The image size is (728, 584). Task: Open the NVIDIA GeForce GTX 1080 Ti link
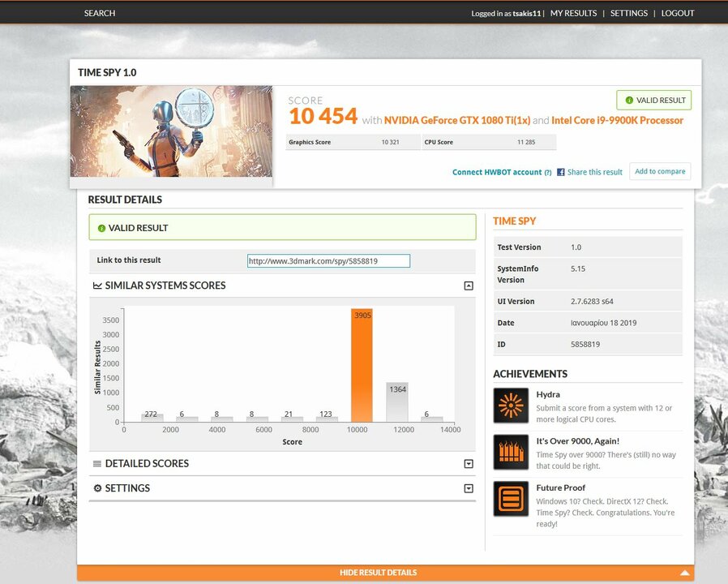(457, 120)
